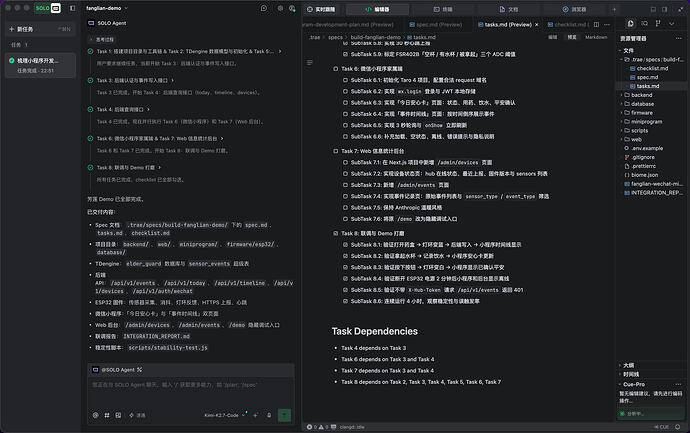The height and width of the screenshot is (433, 690).
Task: Add a new panel with plus icon
Action: coord(614,9)
